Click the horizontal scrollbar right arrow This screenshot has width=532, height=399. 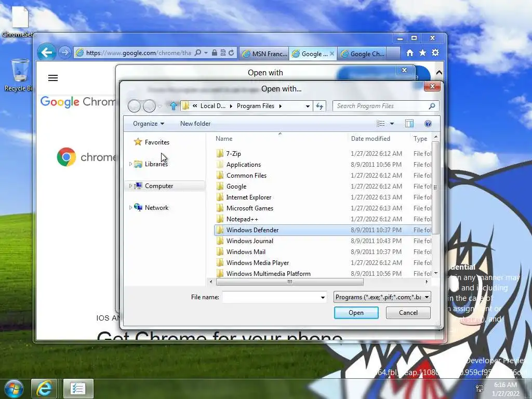[427, 282]
